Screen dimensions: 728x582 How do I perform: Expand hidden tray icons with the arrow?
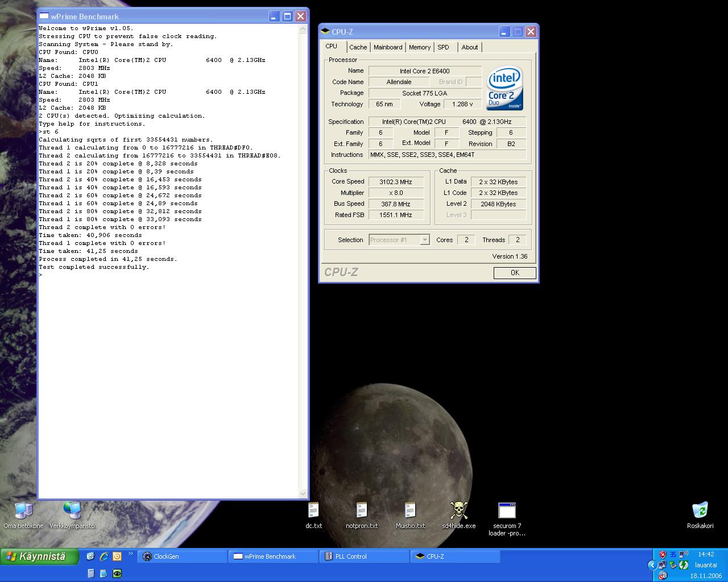pyautogui.click(x=652, y=565)
